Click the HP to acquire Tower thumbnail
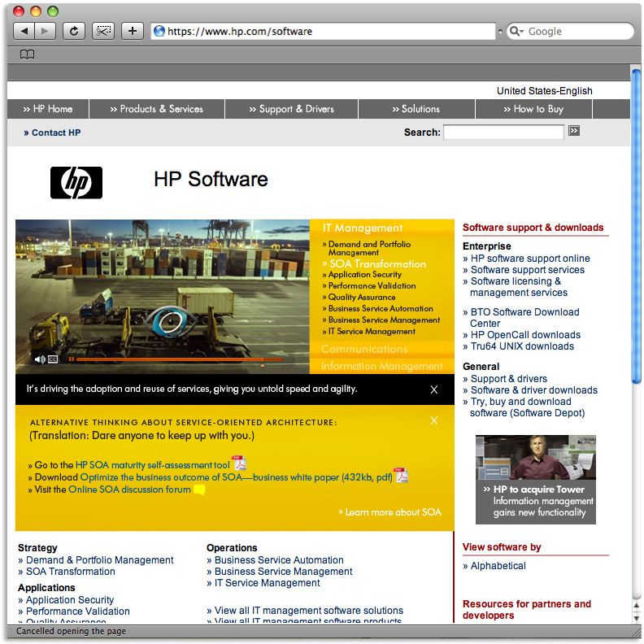The image size is (644, 644). tap(536, 479)
